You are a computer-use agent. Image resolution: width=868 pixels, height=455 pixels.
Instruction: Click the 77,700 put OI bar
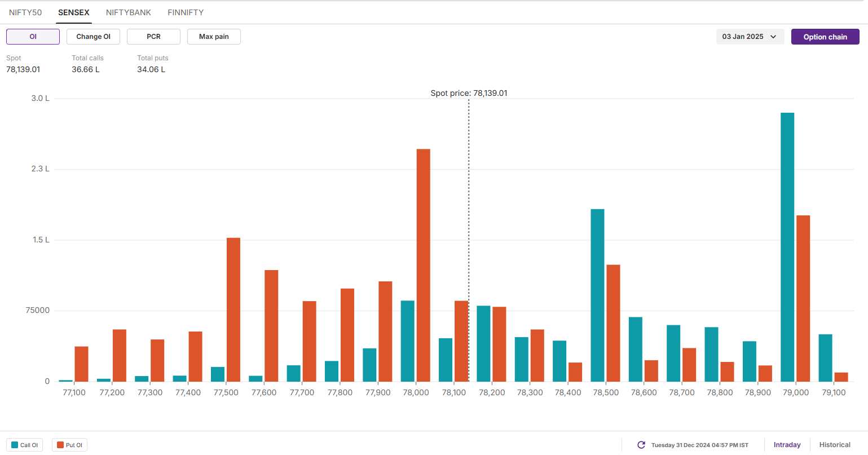coord(310,342)
